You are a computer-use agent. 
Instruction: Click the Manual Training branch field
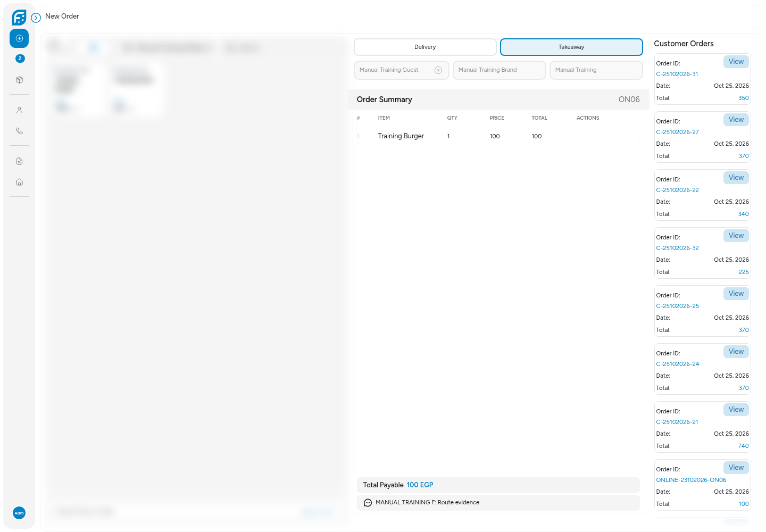(596, 70)
